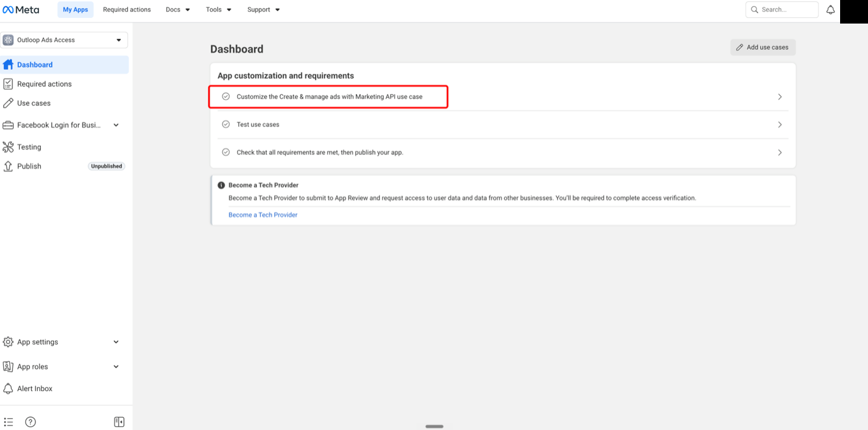
Task: Open the Outloop Ads Access app selector
Action: point(64,40)
